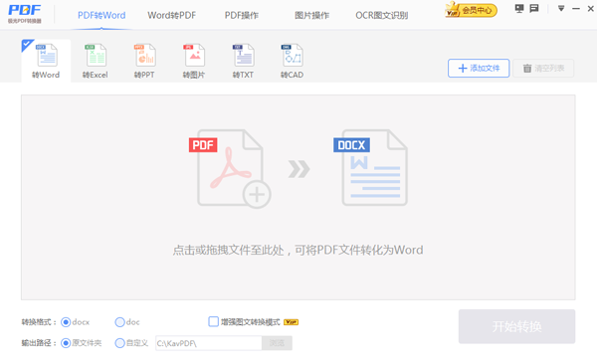Open the title bar dropdown menu arrow
The width and height of the screenshot is (597, 364).
(x=561, y=8)
